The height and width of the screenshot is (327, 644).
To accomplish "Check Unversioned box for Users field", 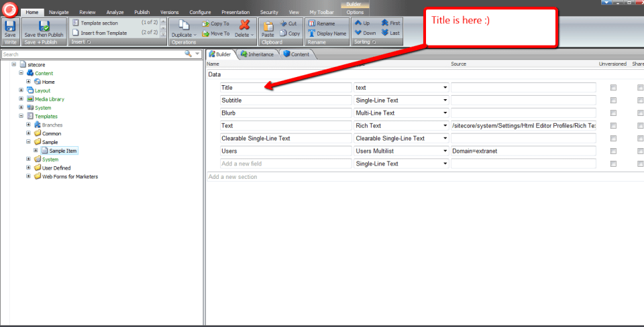I will (x=613, y=151).
